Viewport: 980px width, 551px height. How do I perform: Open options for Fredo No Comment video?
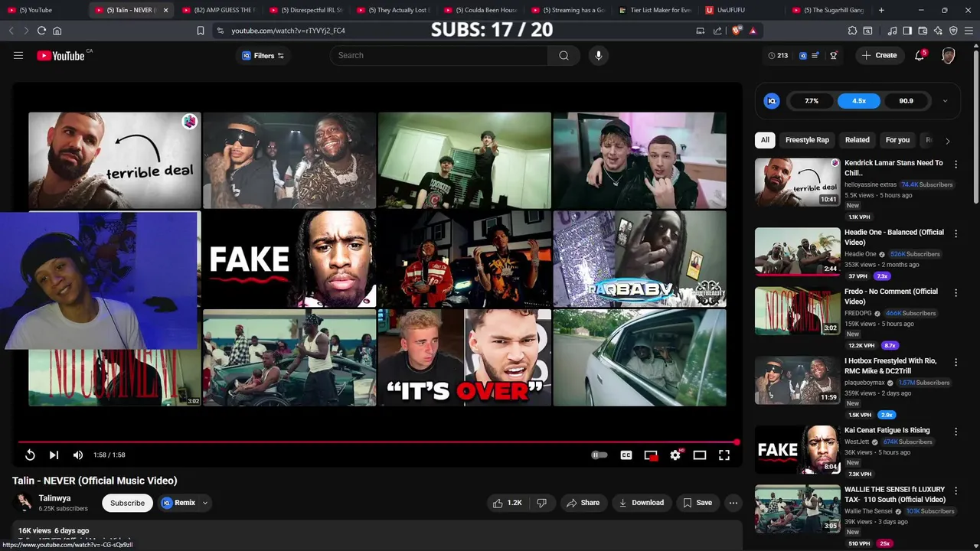955,292
